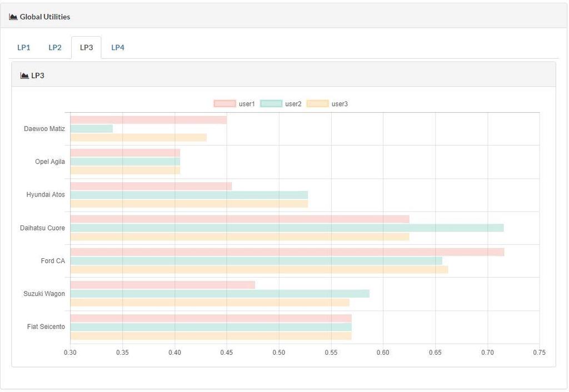Toggle user3 legend color box
The image size is (569, 392).
pyautogui.click(x=317, y=104)
